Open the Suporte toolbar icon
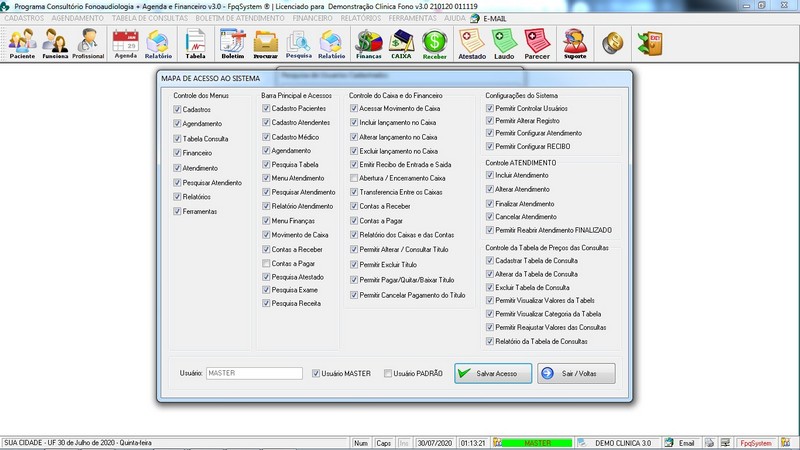Screen dimensions: 800x450 coord(575,44)
